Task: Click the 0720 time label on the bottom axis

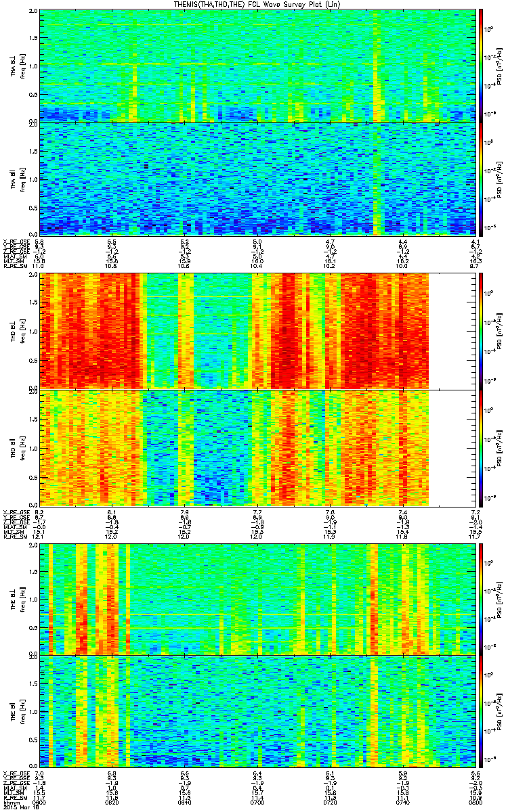Action: click(x=329, y=802)
